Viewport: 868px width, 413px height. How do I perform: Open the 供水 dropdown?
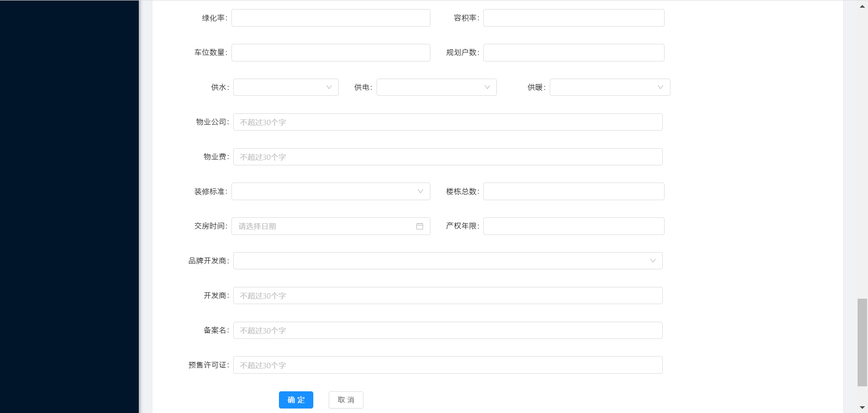(286, 87)
